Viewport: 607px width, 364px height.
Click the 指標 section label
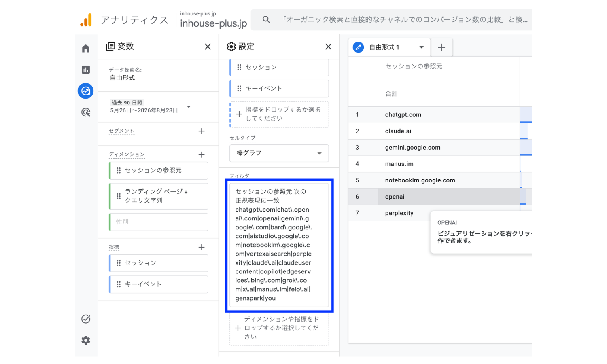[114, 247]
